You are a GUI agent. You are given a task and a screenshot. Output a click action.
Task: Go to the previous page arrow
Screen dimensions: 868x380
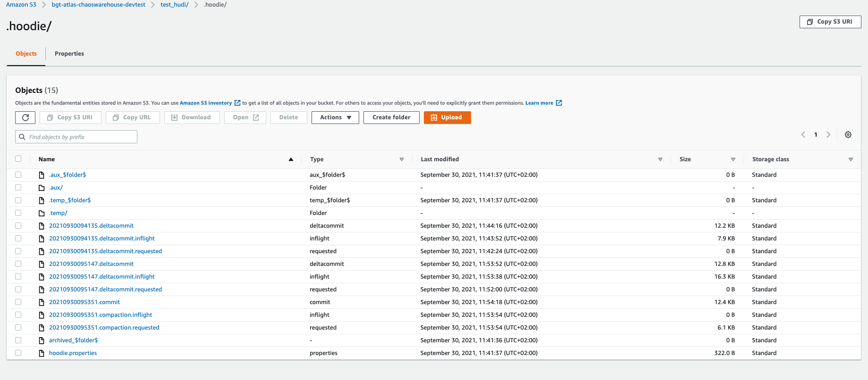803,135
